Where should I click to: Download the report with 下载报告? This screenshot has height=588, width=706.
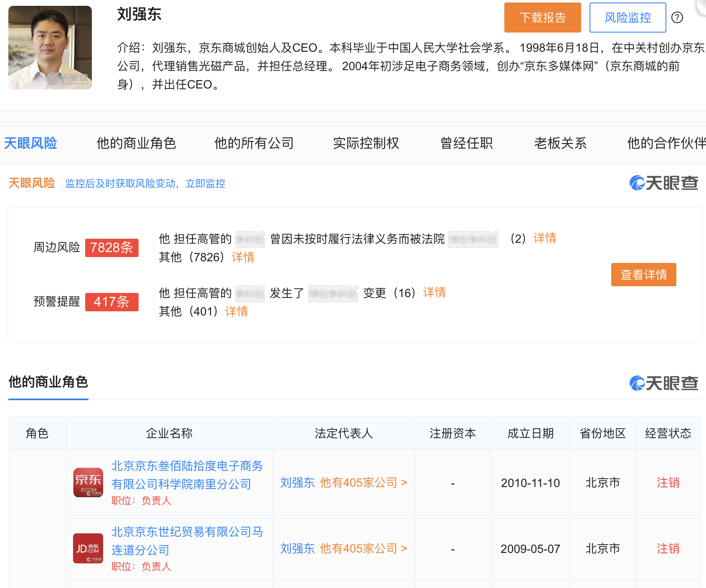coord(542,18)
